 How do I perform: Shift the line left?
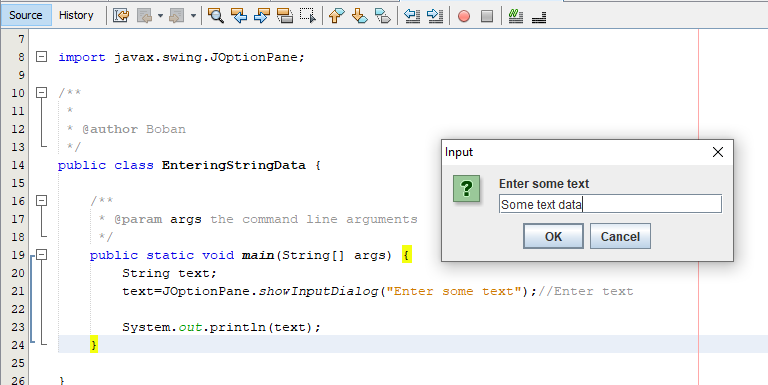(x=412, y=16)
